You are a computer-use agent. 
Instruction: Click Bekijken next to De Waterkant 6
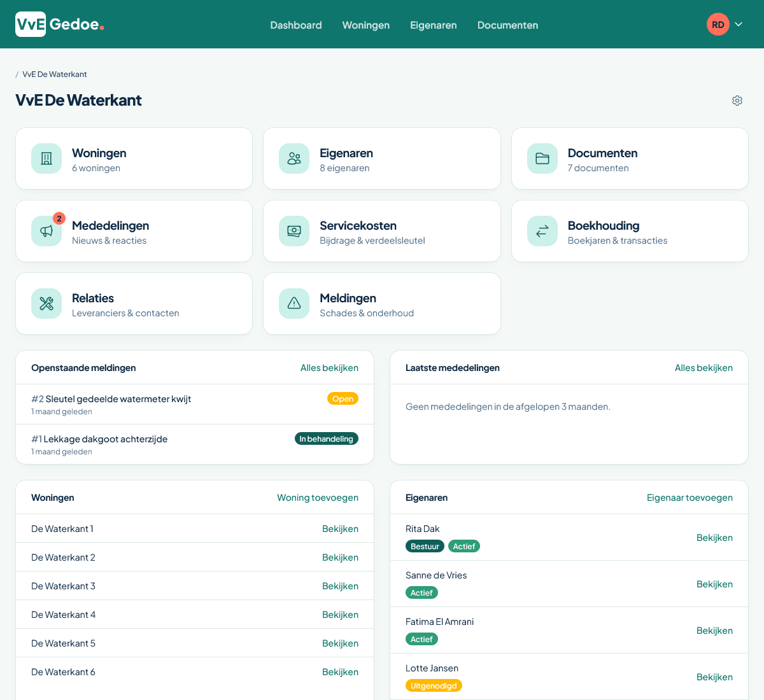[340, 672]
